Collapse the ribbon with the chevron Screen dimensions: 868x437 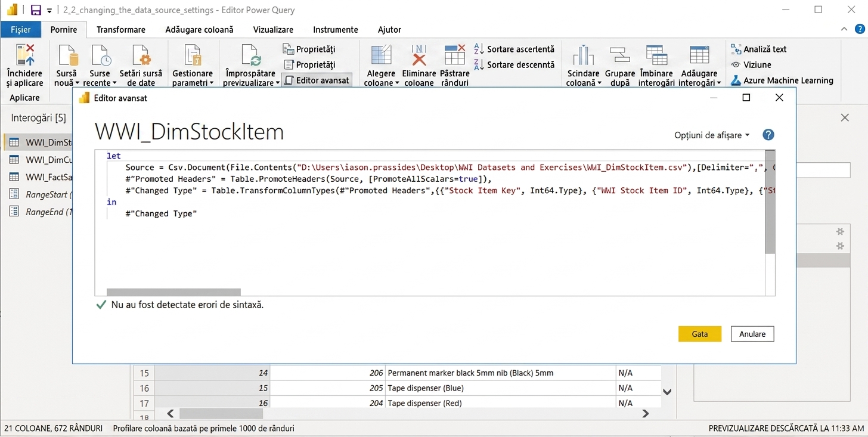tap(844, 29)
